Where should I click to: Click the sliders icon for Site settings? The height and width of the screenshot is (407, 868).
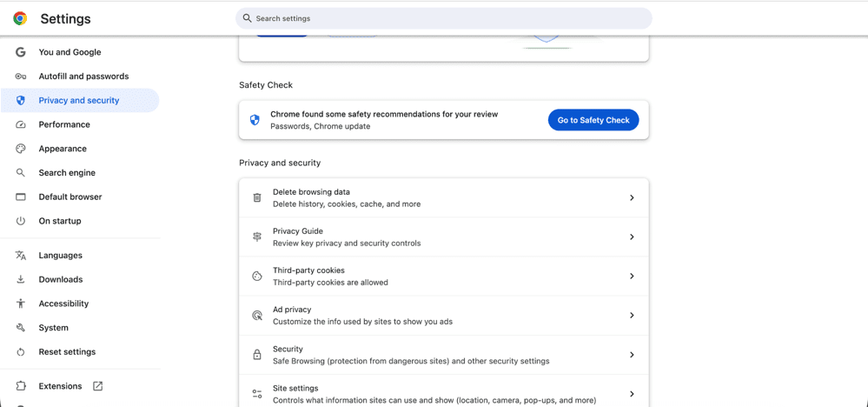tap(257, 394)
